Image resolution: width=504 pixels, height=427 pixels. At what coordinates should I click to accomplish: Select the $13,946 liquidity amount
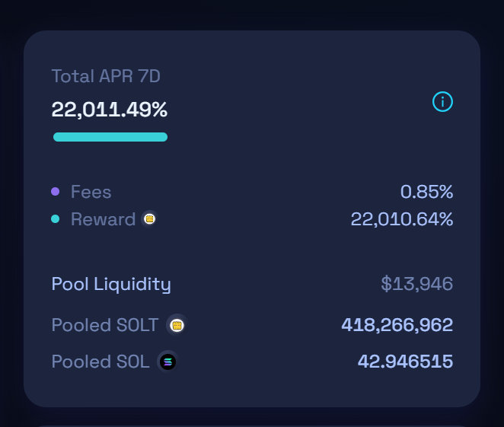click(x=416, y=284)
